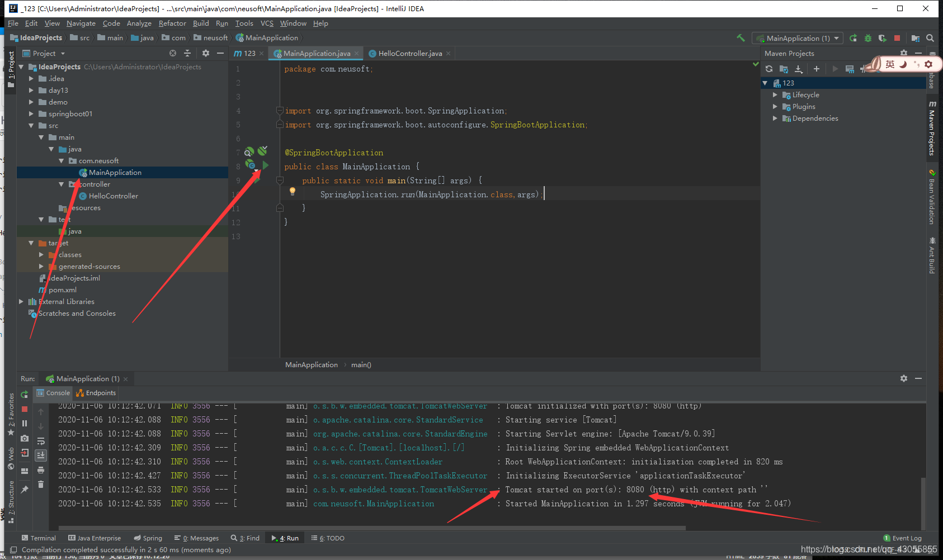Expand the day13 folder
Image resolution: width=943 pixels, height=560 pixels.
coord(31,90)
